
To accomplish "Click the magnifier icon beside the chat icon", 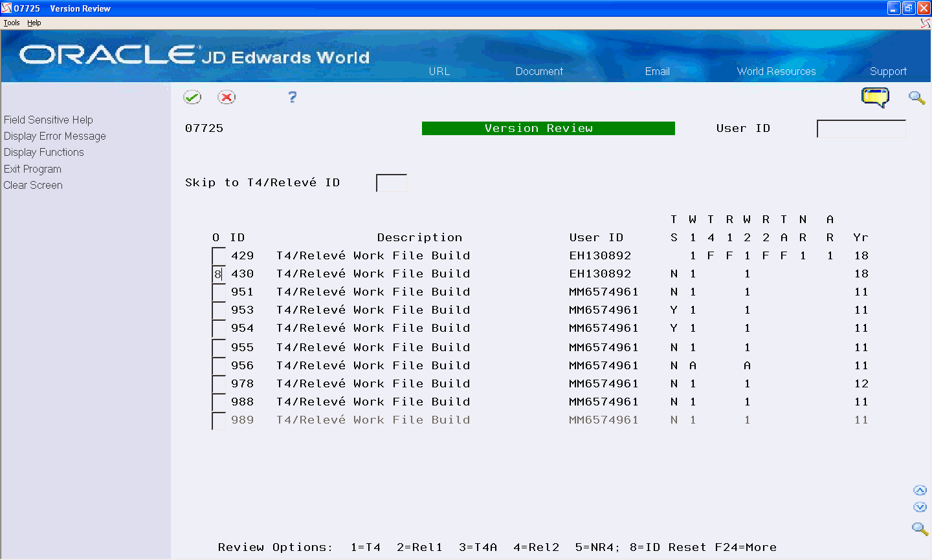I will 916,98.
